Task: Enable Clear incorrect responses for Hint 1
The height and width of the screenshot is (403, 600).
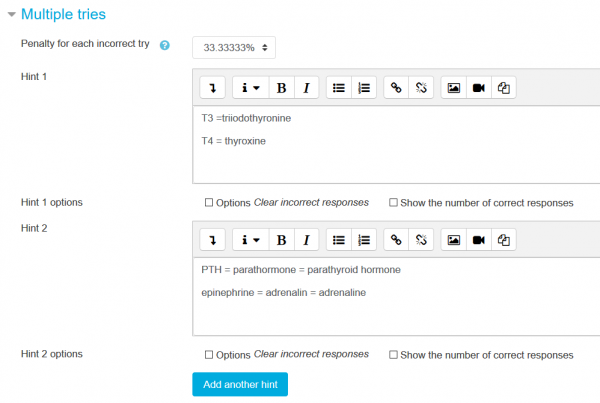Action: click(x=209, y=202)
